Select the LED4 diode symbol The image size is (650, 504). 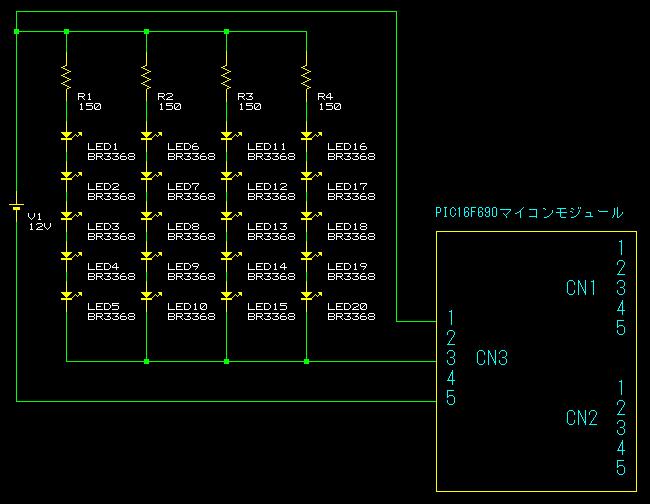click(x=70, y=256)
